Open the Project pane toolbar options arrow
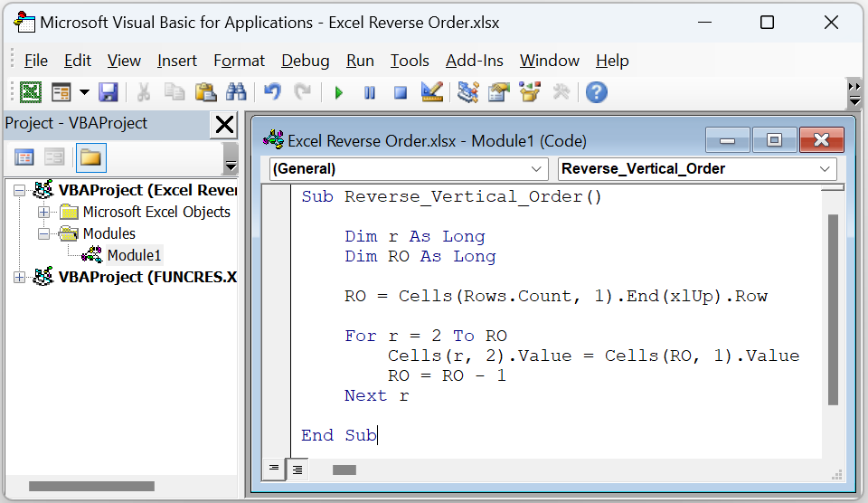868x503 pixels. click(231, 158)
